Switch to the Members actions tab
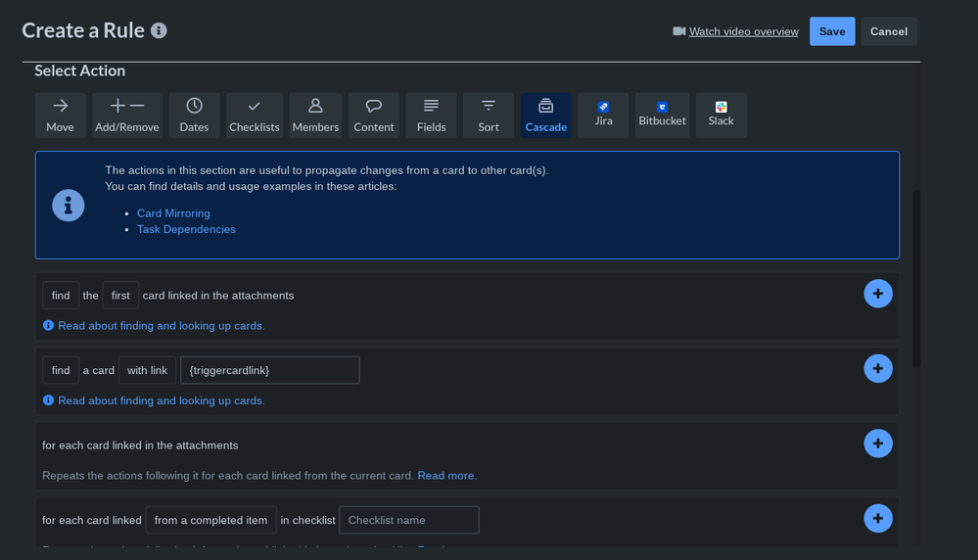Image resolution: width=978 pixels, height=560 pixels. click(x=315, y=116)
